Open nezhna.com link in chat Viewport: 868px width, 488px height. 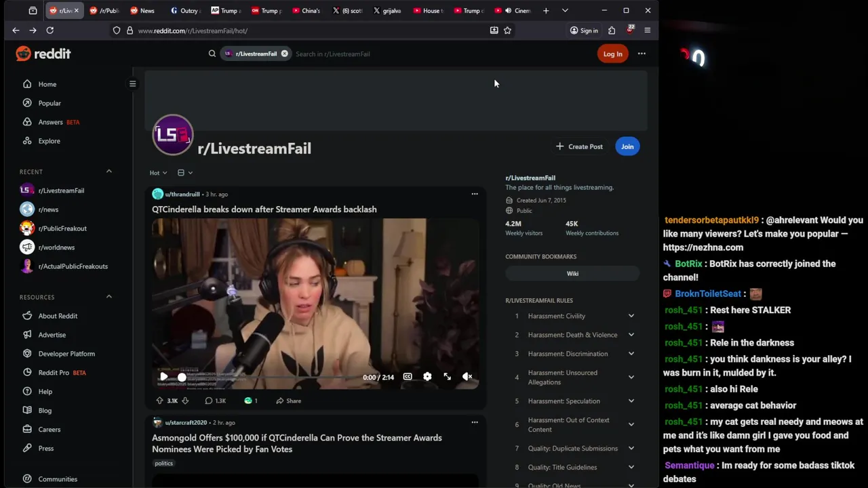coord(703,247)
